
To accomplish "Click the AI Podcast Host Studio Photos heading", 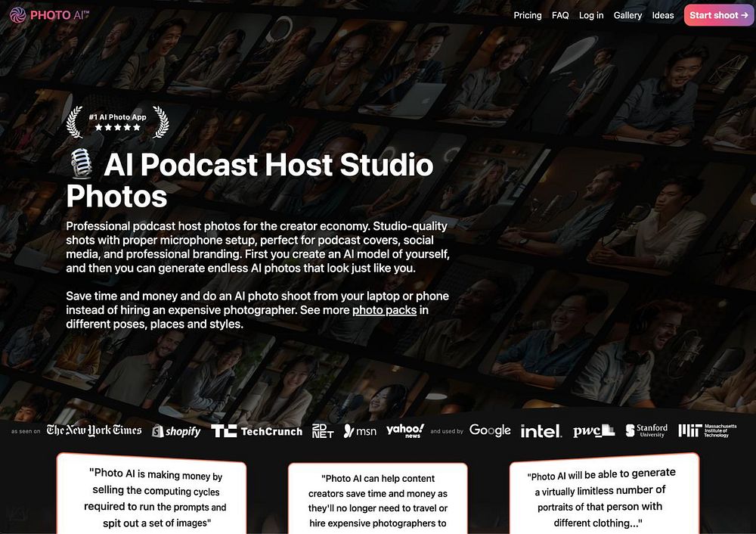I will pos(249,180).
